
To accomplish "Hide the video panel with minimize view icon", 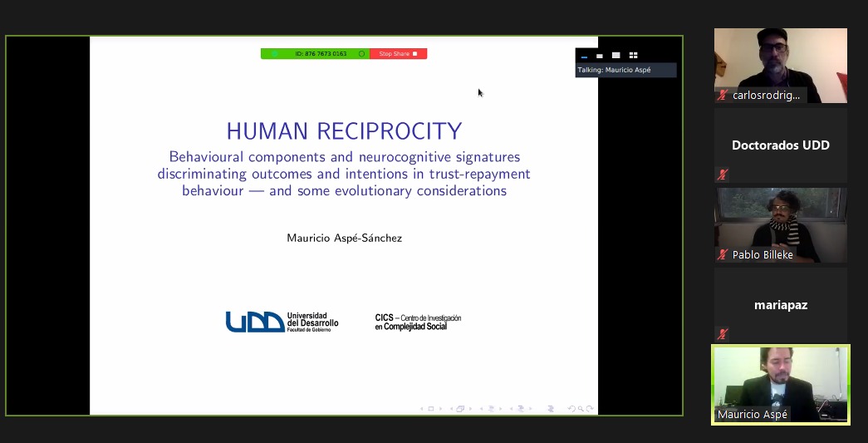I will [584, 56].
